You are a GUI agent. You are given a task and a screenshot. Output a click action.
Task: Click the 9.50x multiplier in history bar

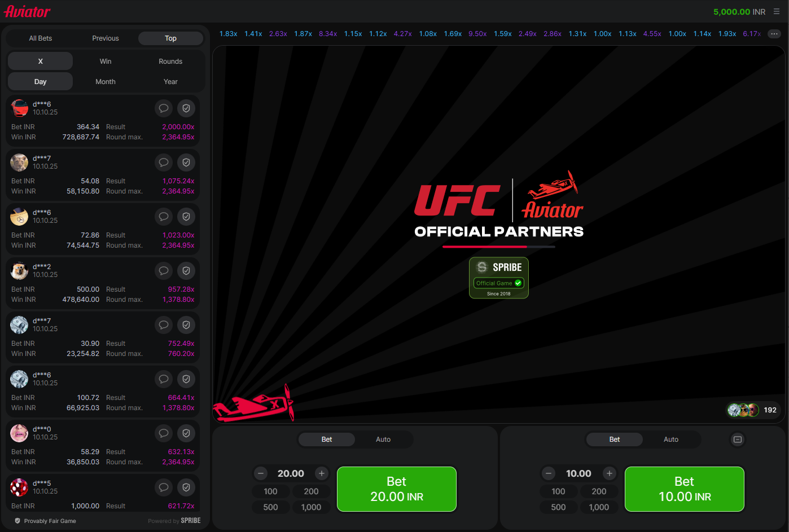477,34
